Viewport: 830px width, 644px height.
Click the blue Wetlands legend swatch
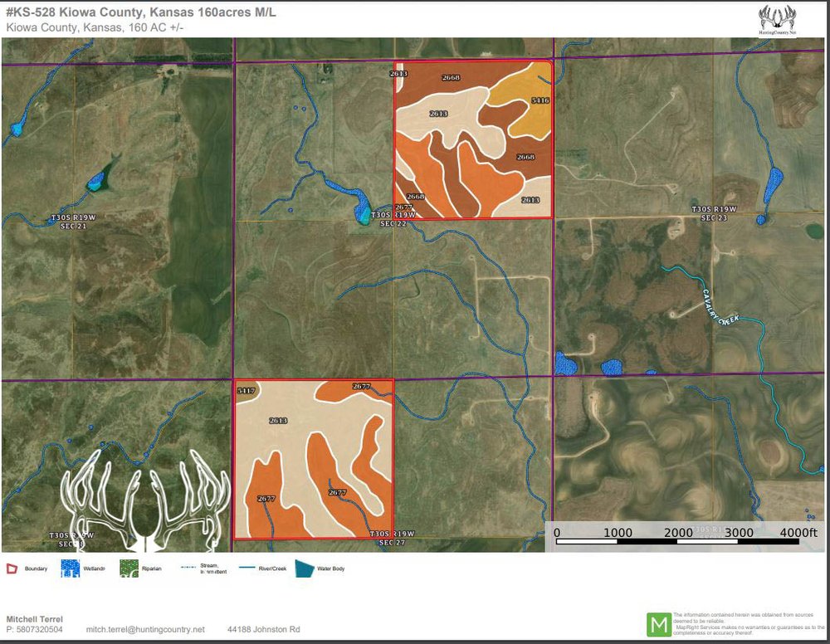(71, 568)
